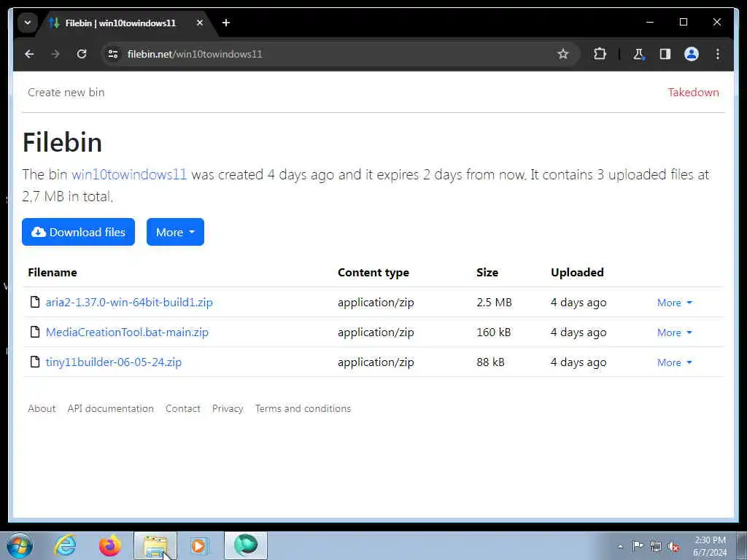The image size is (747, 560).
Task: Click the green browser icon in taskbar
Action: point(246,545)
